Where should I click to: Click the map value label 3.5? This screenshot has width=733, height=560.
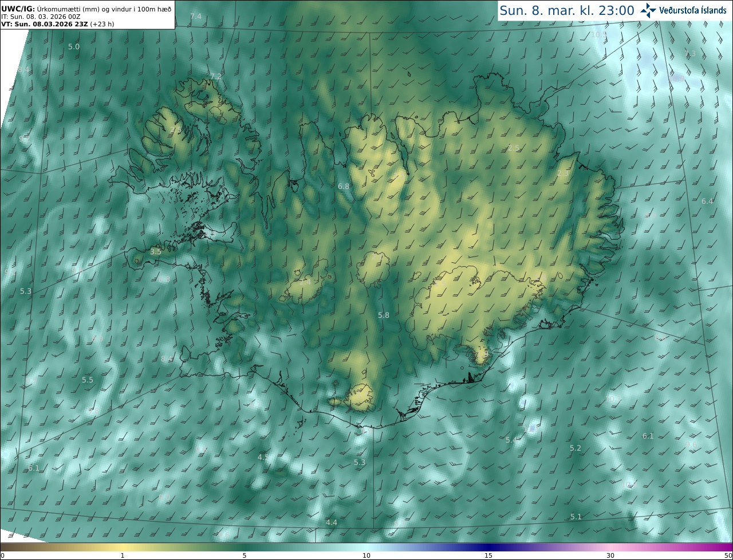(156, 251)
